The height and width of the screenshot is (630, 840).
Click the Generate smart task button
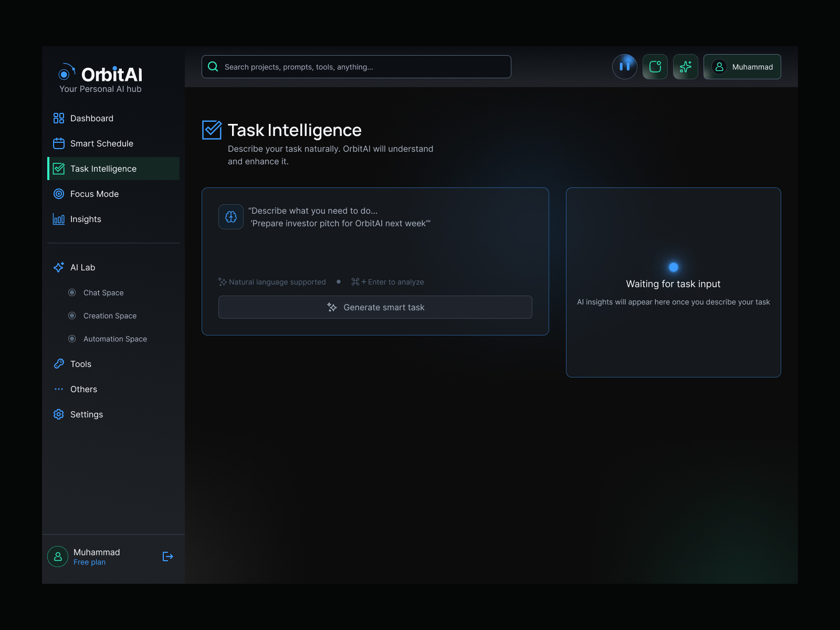(x=375, y=307)
